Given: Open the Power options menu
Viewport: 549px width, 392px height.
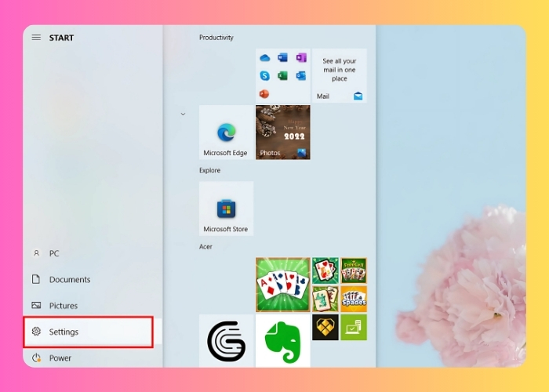Looking at the screenshot, I should click(x=60, y=358).
